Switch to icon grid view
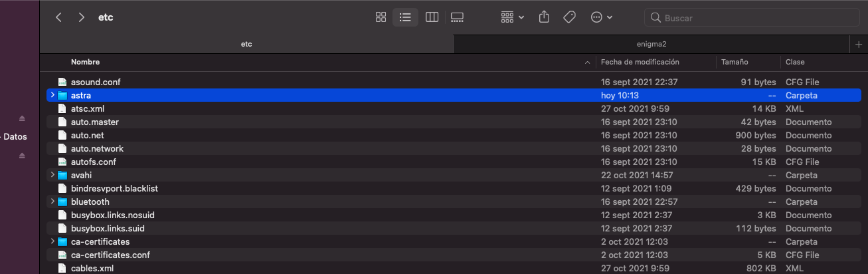Viewport: 868px width, 274px height. click(x=381, y=17)
